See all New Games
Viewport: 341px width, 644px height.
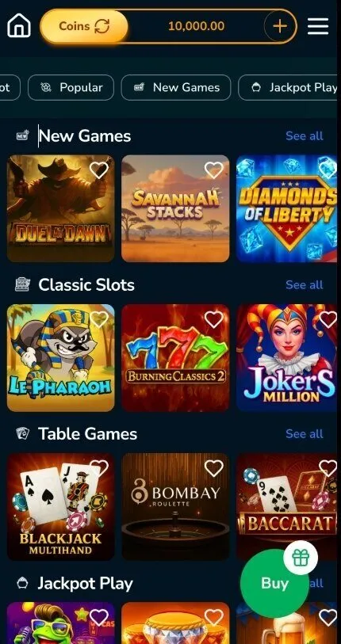305,136
